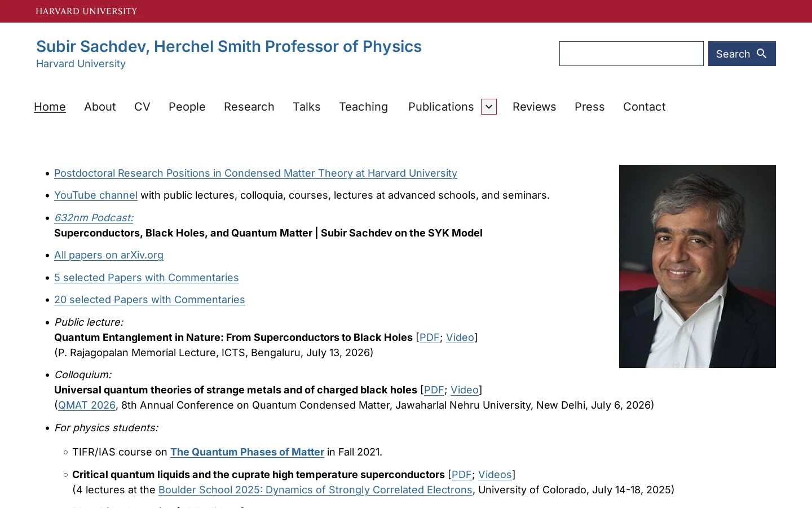
Task: Click the 'Superconductors, Black Holes, and Quantum Matter' podcast title
Action: tap(268, 233)
